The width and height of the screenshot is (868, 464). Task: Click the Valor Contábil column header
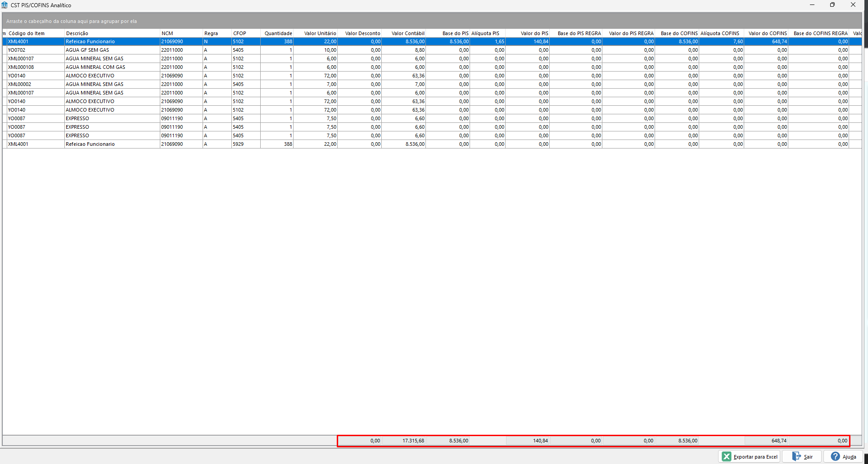(404, 33)
